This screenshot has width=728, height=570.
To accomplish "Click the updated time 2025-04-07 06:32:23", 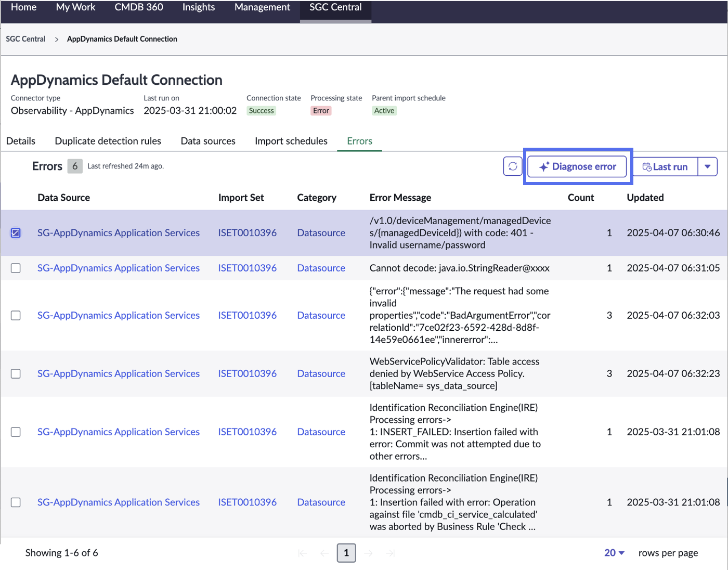I will point(673,374).
